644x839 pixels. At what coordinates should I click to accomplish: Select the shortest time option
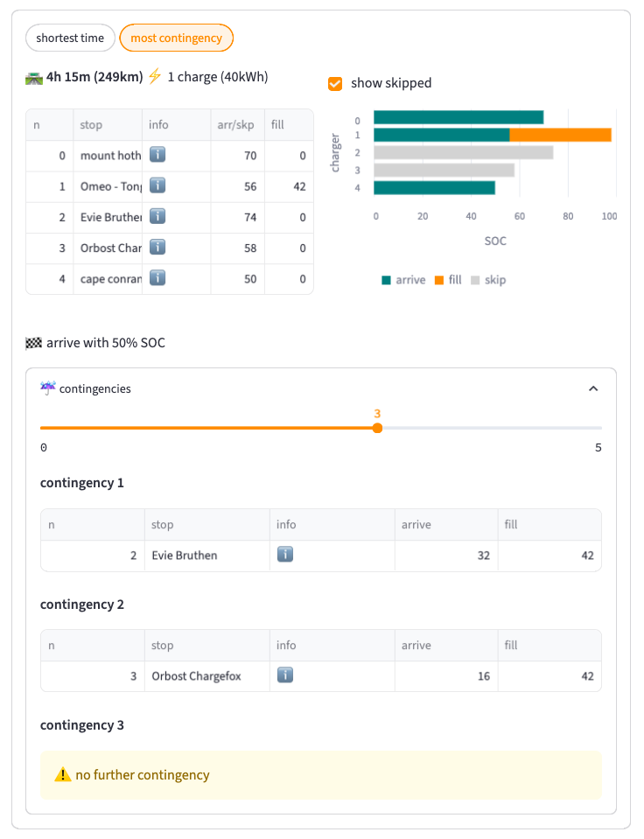[x=70, y=38]
